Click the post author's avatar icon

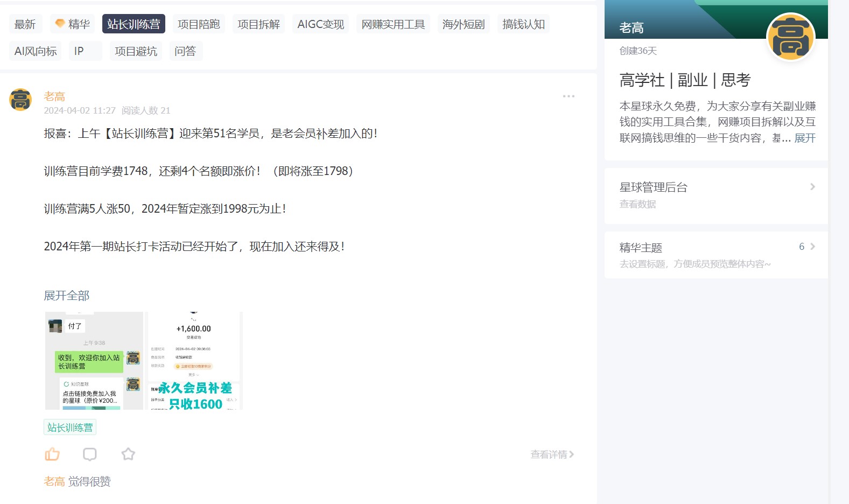[20, 100]
